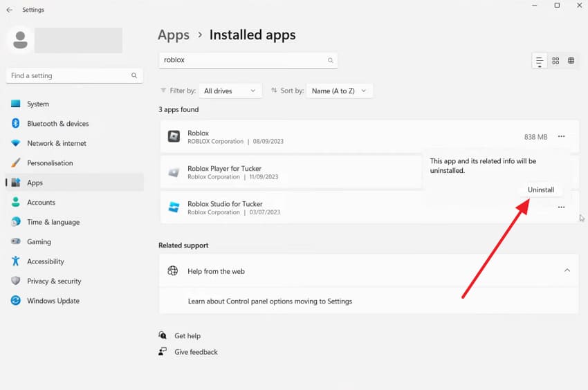Open System settings

(74, 104)
